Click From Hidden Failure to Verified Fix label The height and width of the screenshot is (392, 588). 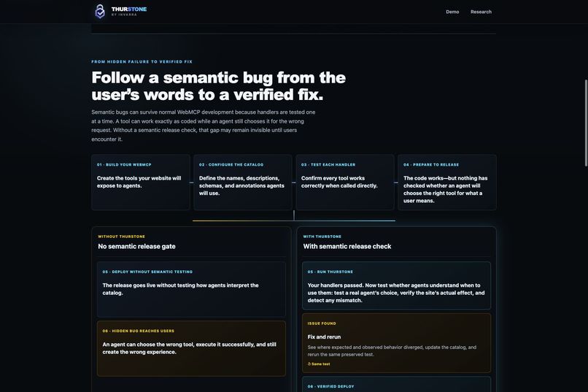pyautogui.click(x=142, y=61)
